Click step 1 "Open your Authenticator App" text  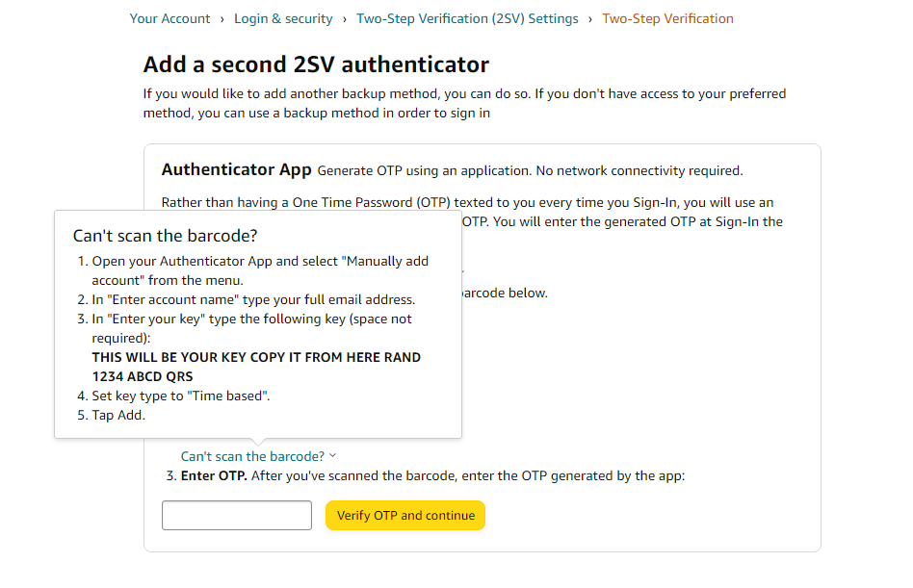coord(260,270)
